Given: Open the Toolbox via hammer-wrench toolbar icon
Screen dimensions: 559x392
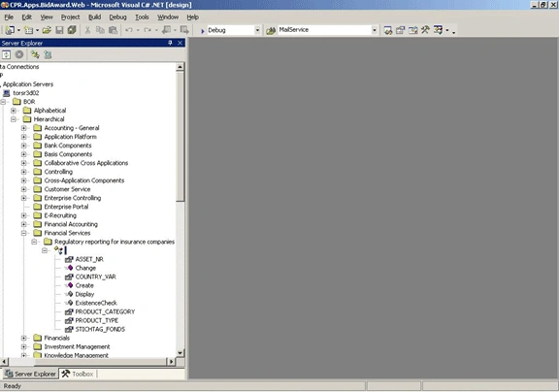Looking at the screenshot, I should (425, 30).
